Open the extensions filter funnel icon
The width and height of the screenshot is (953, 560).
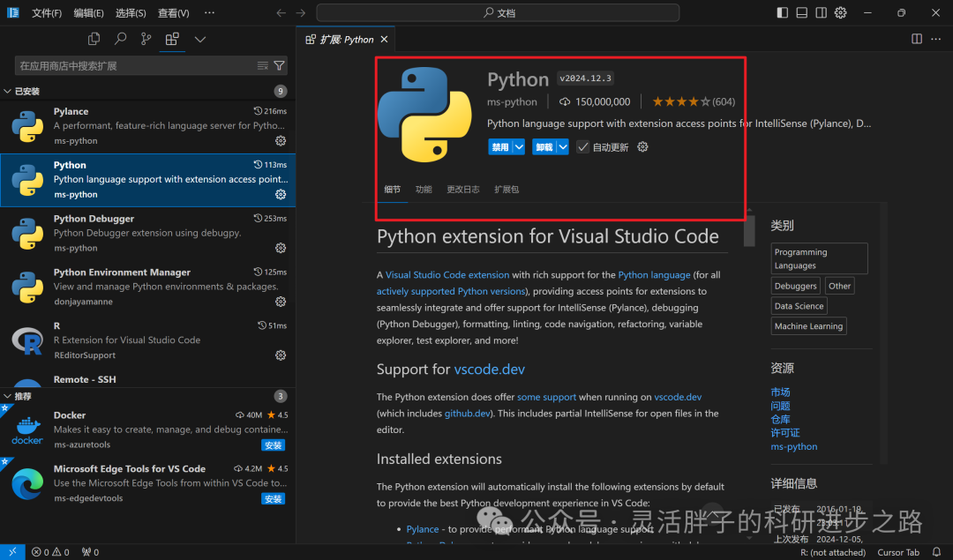pos(279,65)
